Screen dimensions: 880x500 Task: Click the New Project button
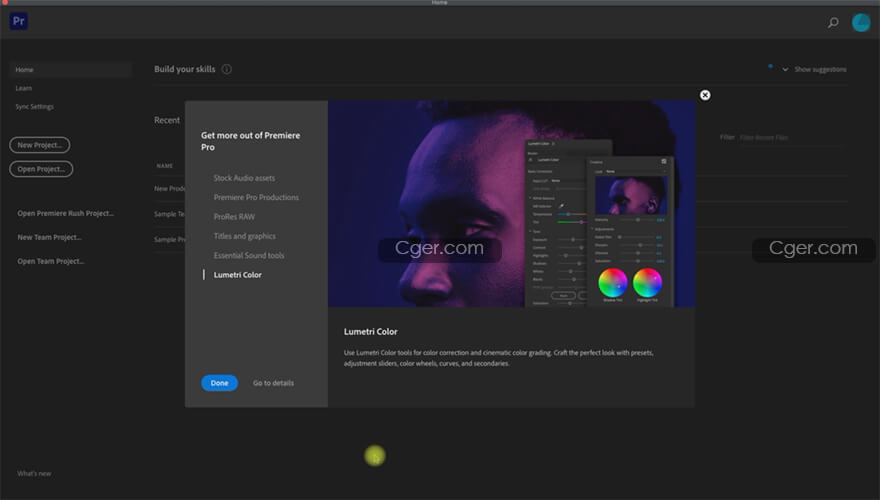(x=40, y=145)
